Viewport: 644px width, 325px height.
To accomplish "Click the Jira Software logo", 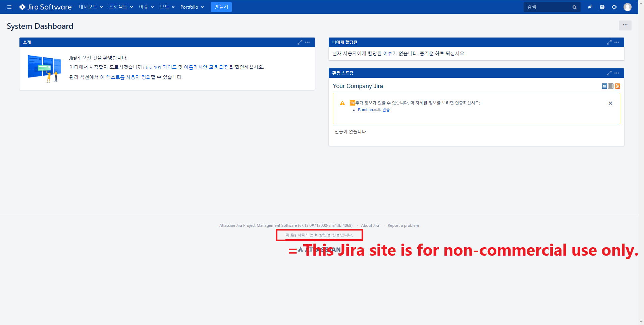I will pyautogui.click(x=45, y=7).
